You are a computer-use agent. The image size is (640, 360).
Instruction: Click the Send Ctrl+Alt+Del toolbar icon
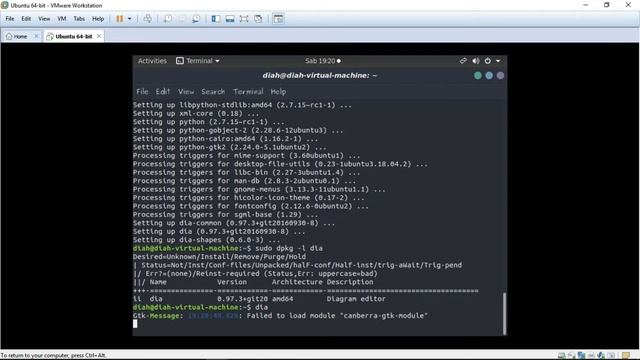pos(148,19)
